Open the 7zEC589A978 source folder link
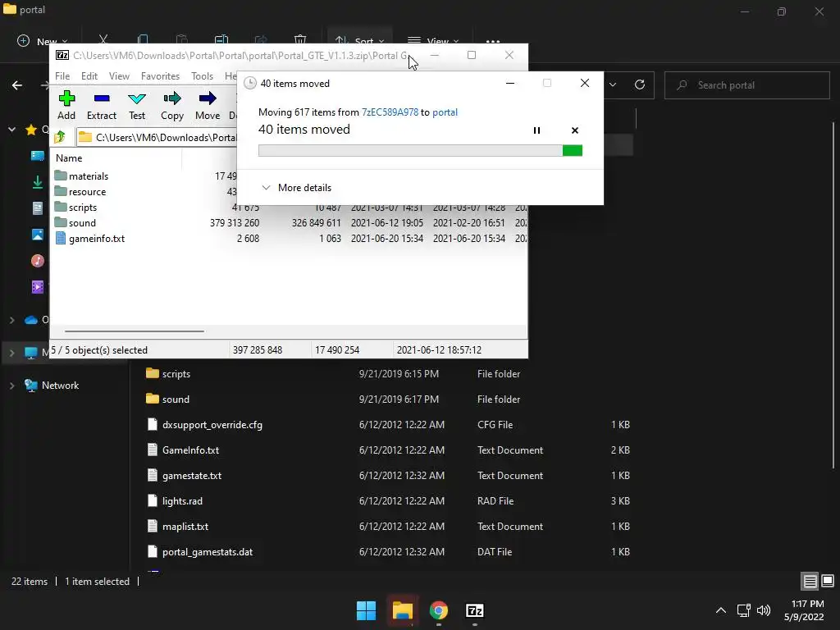Image resolution: width=840 pixels, height=630 pixels. 390,112
